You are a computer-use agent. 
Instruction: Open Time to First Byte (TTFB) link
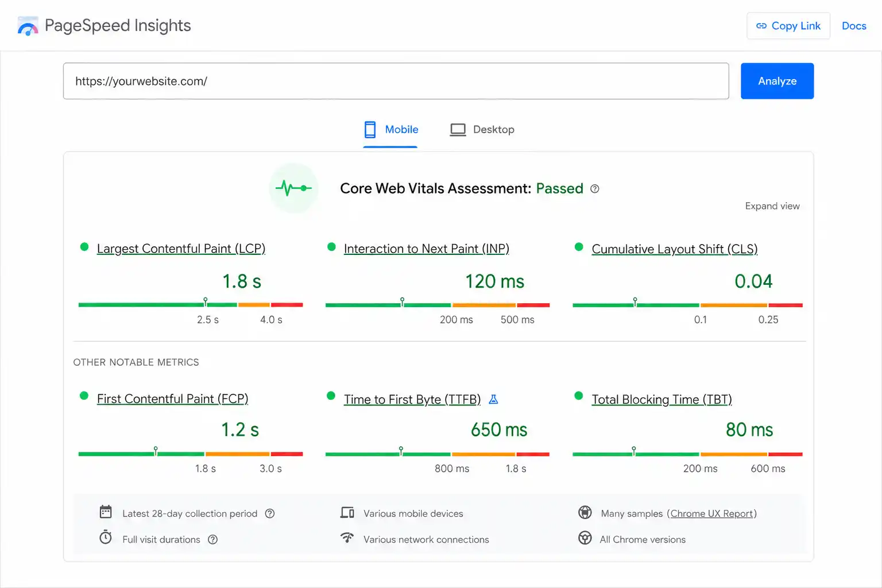[412, 399]
